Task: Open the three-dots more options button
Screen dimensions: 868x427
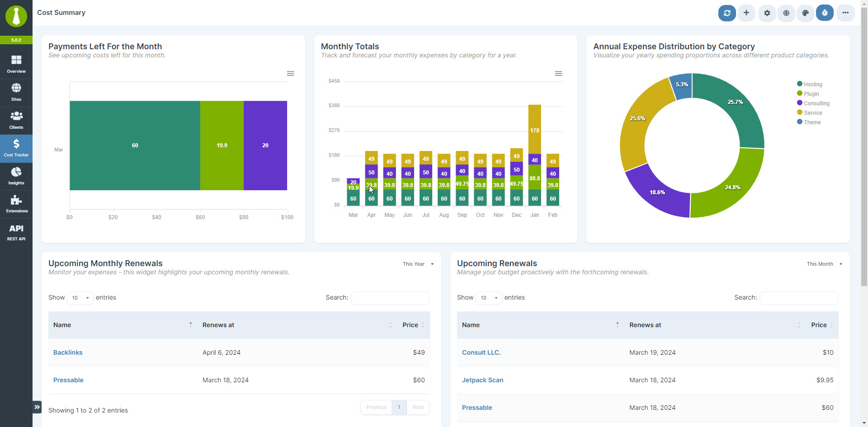Action: [x=845, y=13]
